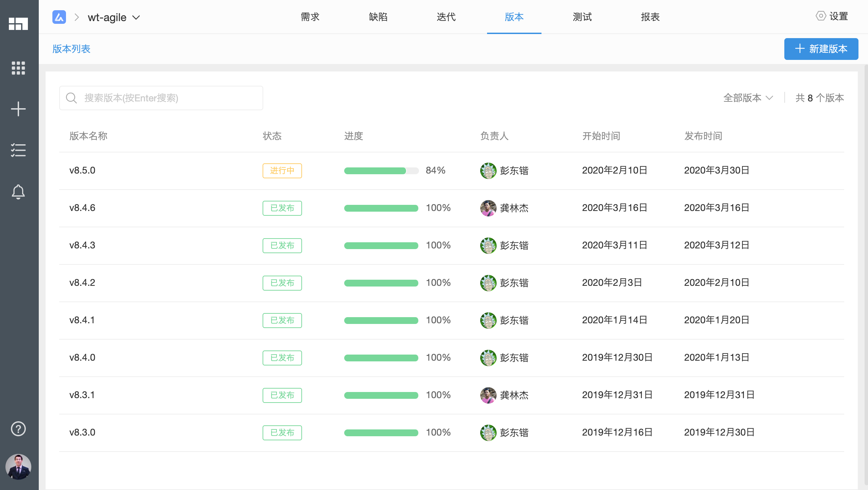868x490 pixels.
Task: Open notifications bell icon
Action: [x=18, y=192]
